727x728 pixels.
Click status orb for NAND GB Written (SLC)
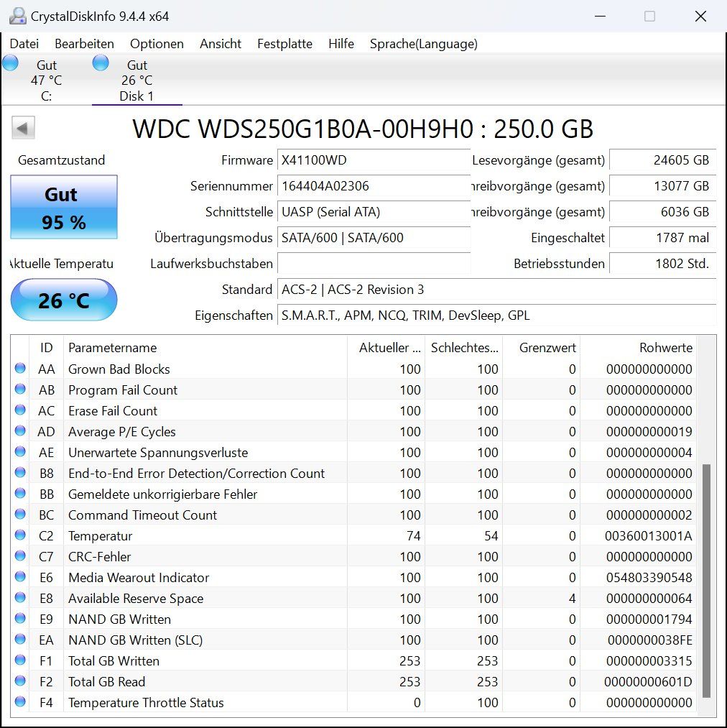click(20, 640)
